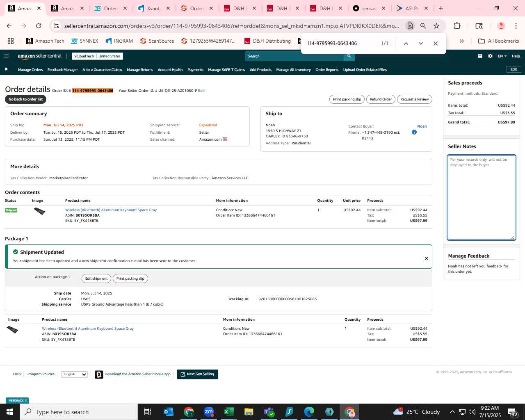The width and height of the screenshot is (525, 420).
Task: Open the bookmarks apps grid icon
Action: pyautogui.click(x=11, y=41)
